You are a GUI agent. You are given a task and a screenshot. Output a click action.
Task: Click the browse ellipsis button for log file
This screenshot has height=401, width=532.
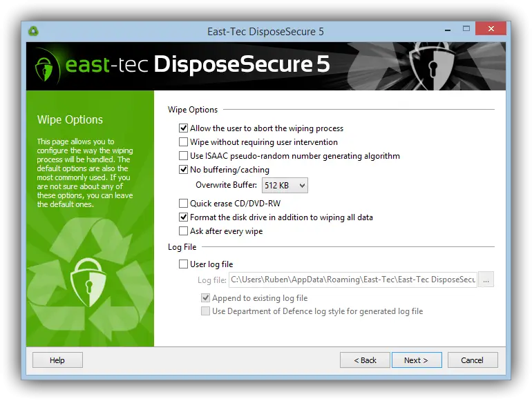(x=486, y=280)
